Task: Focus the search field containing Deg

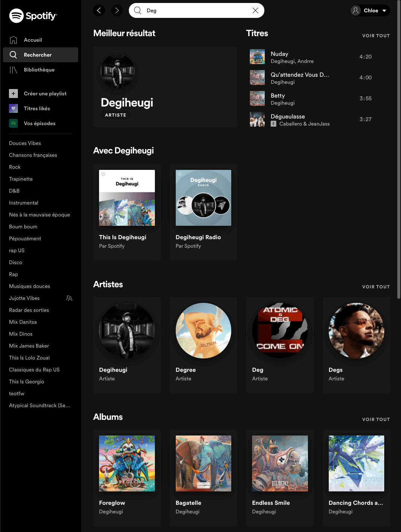Action: tap(197, 10)
